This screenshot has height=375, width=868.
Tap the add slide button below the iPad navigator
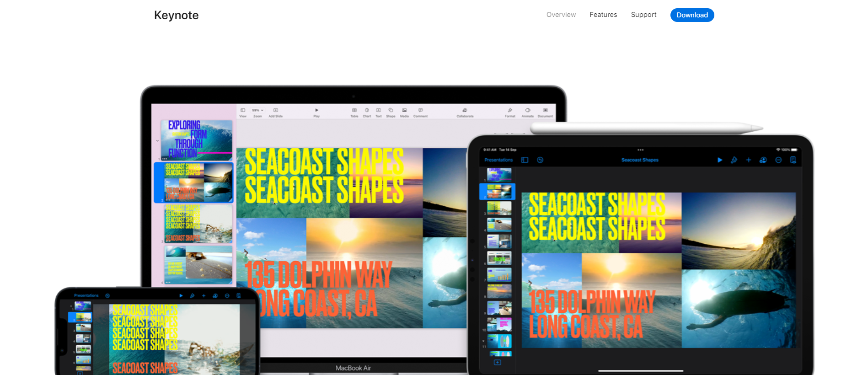pos(498,362)
